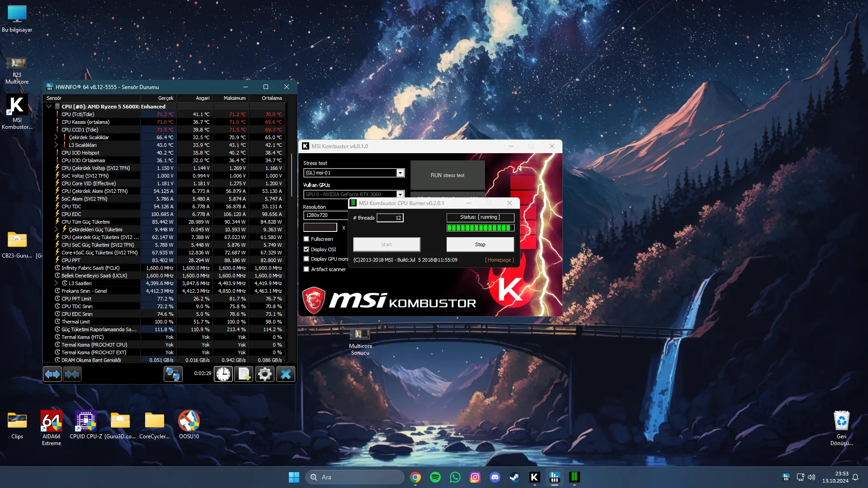Expand Çekirdekleri Güç Tüketimi row
Screen dimensions: 868x488
[x=56, y=230]
